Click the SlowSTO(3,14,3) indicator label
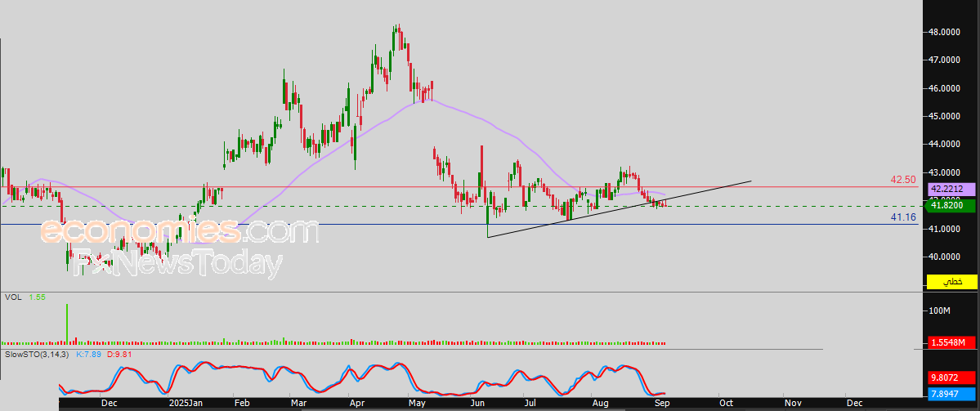Screen dimensions: 980x411 point(38,354)
